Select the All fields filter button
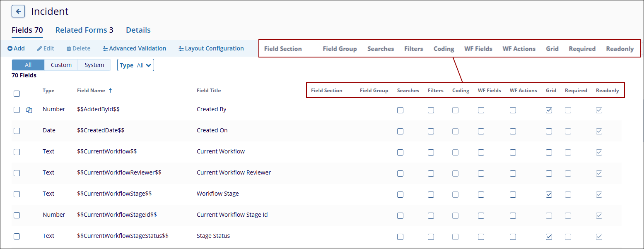The width and height of the screenshot is (644, 249). (28, 65)
